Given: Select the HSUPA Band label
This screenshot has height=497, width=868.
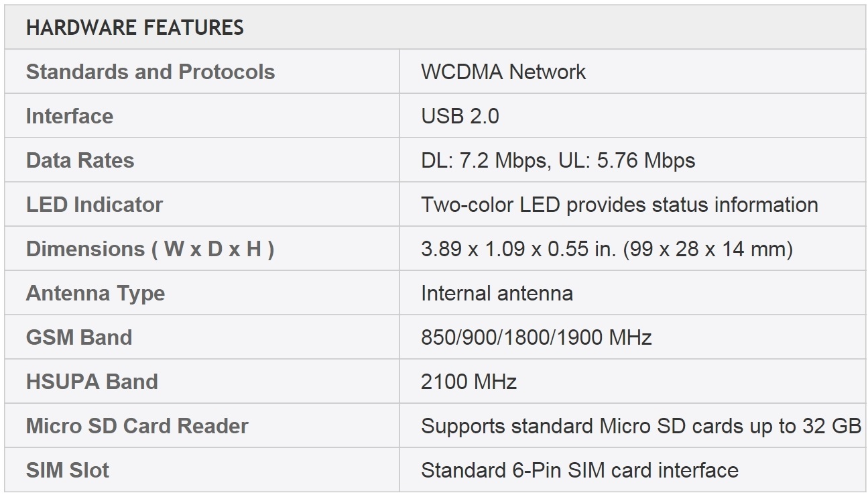Looking at the screenshot, I should [92, 382].
